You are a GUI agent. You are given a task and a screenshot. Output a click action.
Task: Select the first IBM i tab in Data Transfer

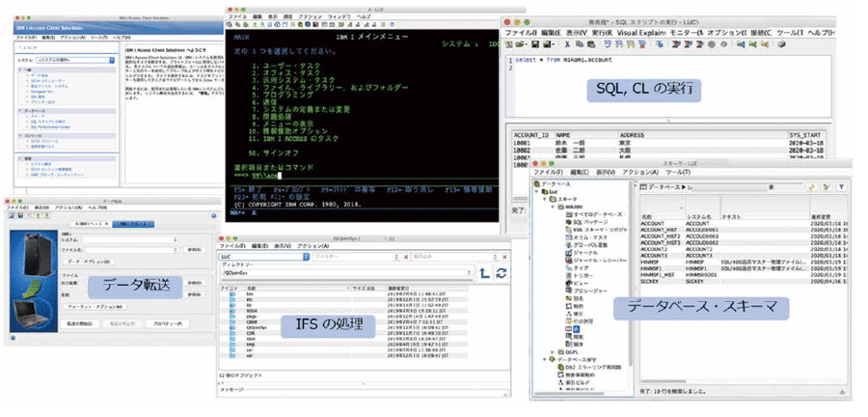89,223
